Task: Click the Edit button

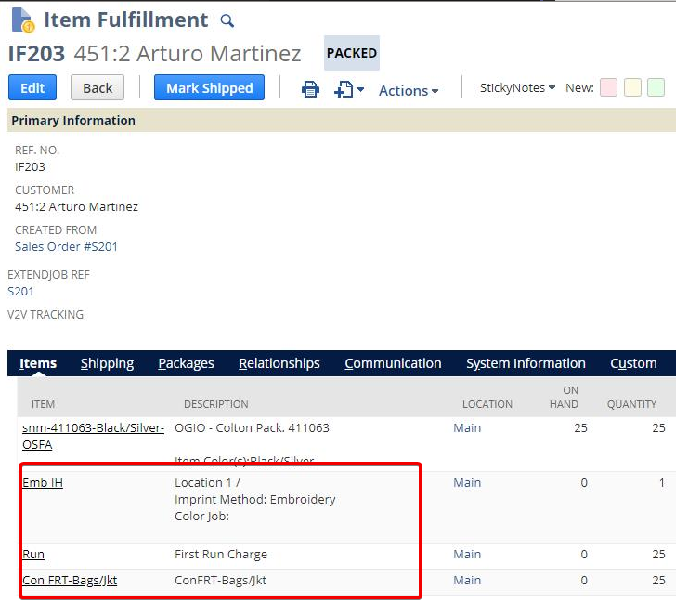Action: tap(32, 87)
